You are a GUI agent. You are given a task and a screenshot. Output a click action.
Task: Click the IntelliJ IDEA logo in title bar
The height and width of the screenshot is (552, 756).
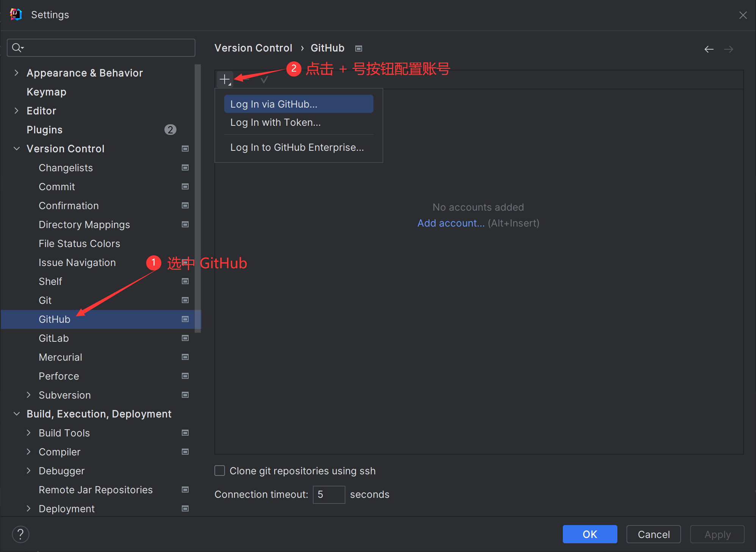(16, 14)
